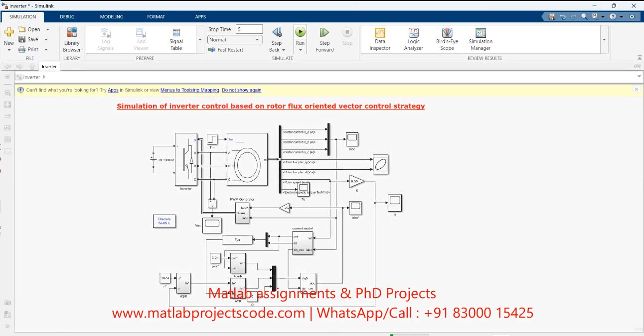Open the Simulation Manager
This screenshot has height=336, width=644.
[x=481, y=40]
